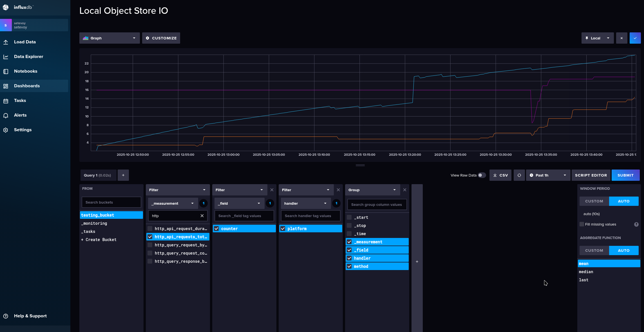The height and width of the screenshot is (332, 644).
Task: Click the refresh query icon button
Action: pos(519,175)
